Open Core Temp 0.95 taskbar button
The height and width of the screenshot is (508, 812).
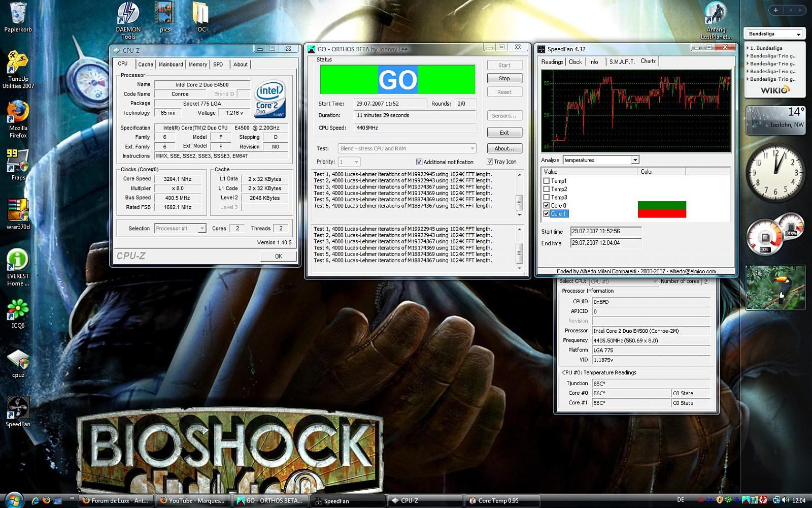(502, 500)
